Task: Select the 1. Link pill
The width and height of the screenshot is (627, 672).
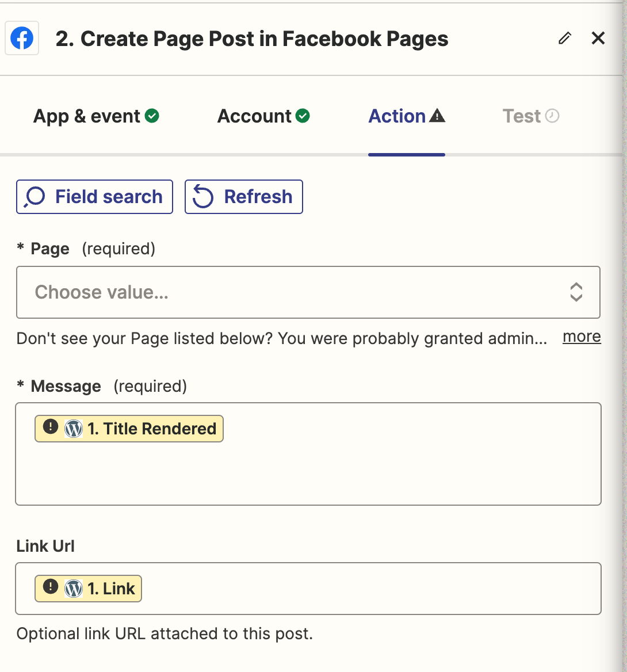Action: click(88, 589)
